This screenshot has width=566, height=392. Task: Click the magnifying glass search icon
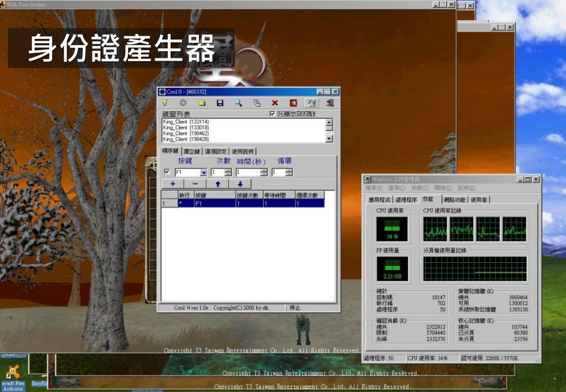(238, 103)
